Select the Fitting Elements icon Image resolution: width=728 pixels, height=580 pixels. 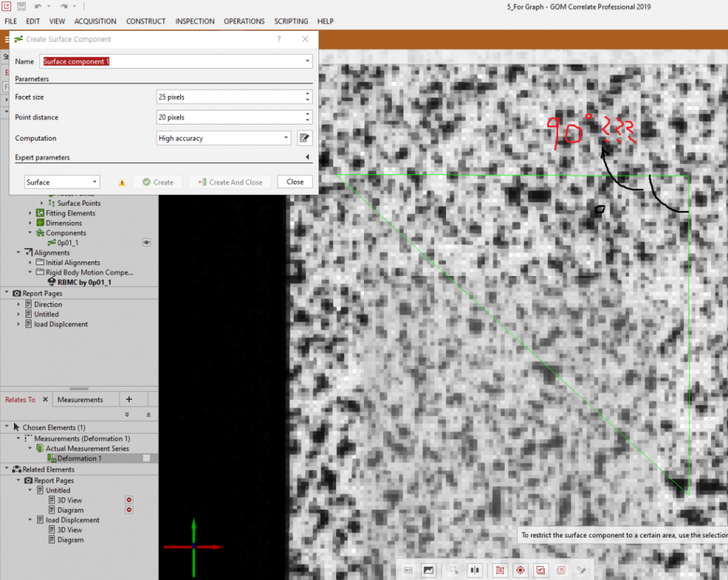point(39,213)
